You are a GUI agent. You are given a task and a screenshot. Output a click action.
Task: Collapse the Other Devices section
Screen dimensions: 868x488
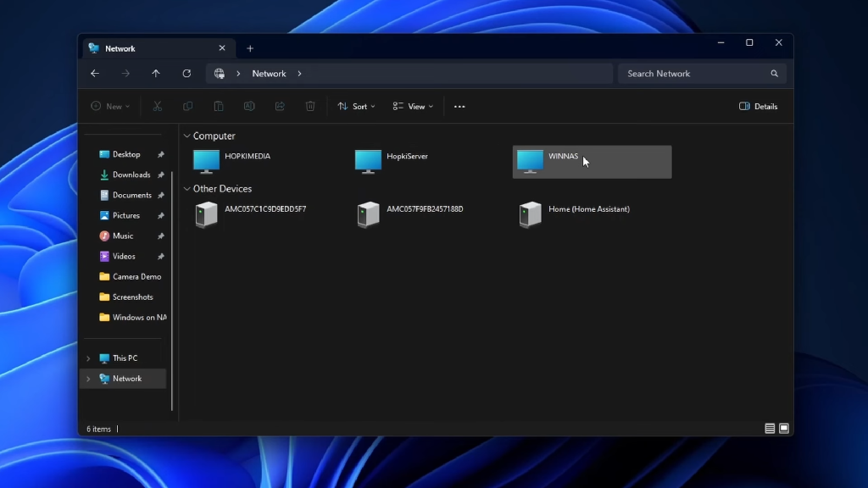pos(186,188)
